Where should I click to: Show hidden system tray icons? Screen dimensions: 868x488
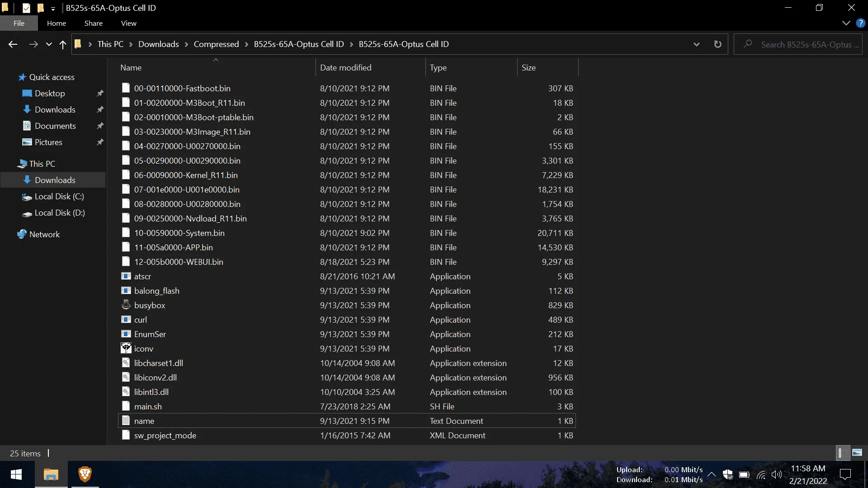[x=712, y=474]
